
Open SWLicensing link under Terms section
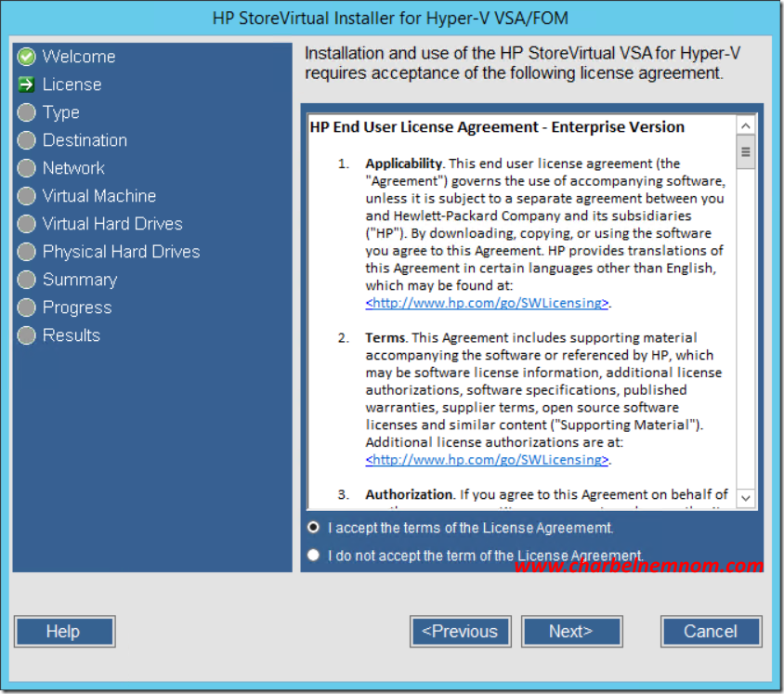click(487, 460)
